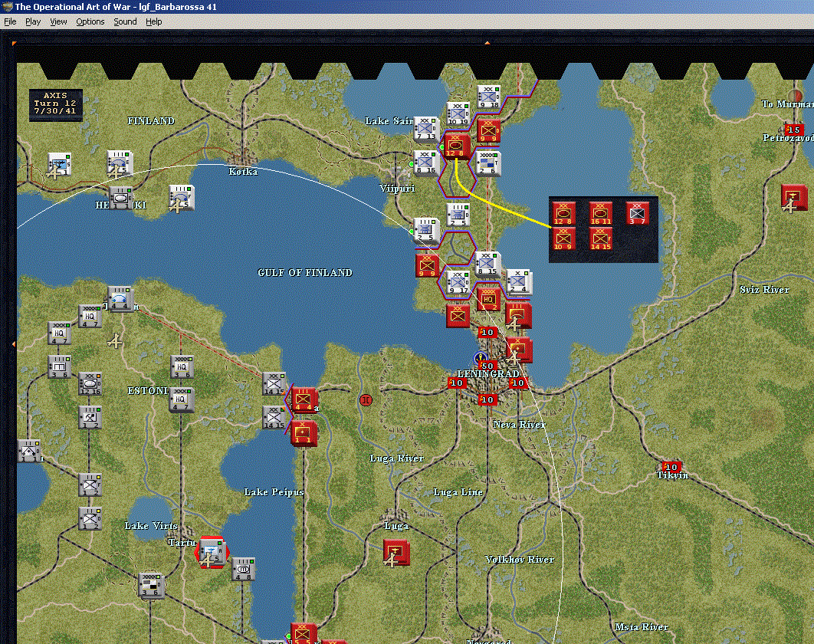This screenshot has height=644, width=814.
Task: Click the 50 objective marker at Leningrad
Action: tap(487, 366)
